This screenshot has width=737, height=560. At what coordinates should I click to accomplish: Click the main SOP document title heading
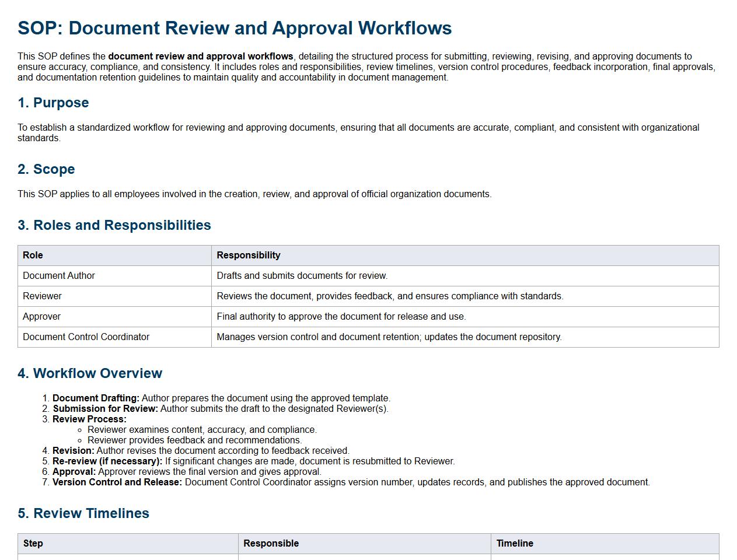pyautogui.click(x=235, y=28)
